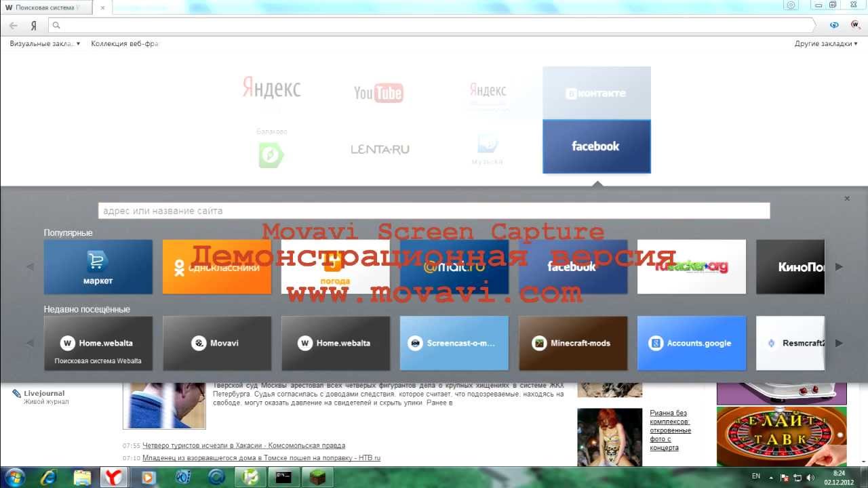Open the YouTube tile
This screenshot has height=488, width=868.
click(x=379, y=93)
